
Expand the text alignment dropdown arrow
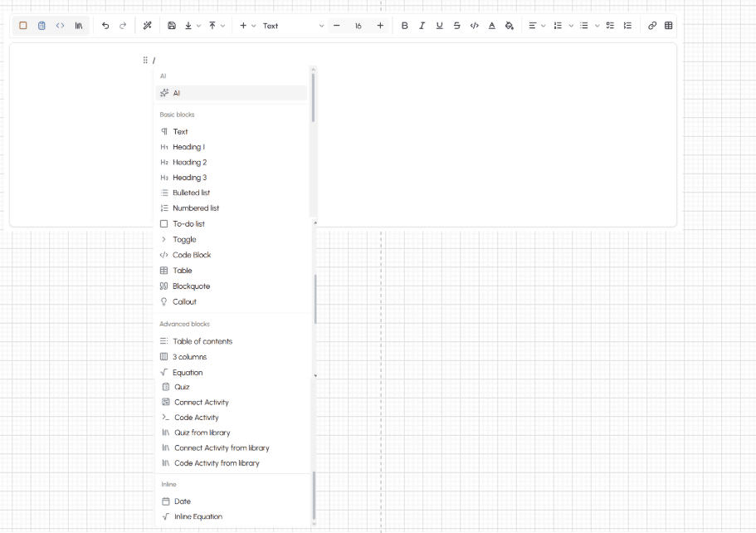tap(544, 26)
